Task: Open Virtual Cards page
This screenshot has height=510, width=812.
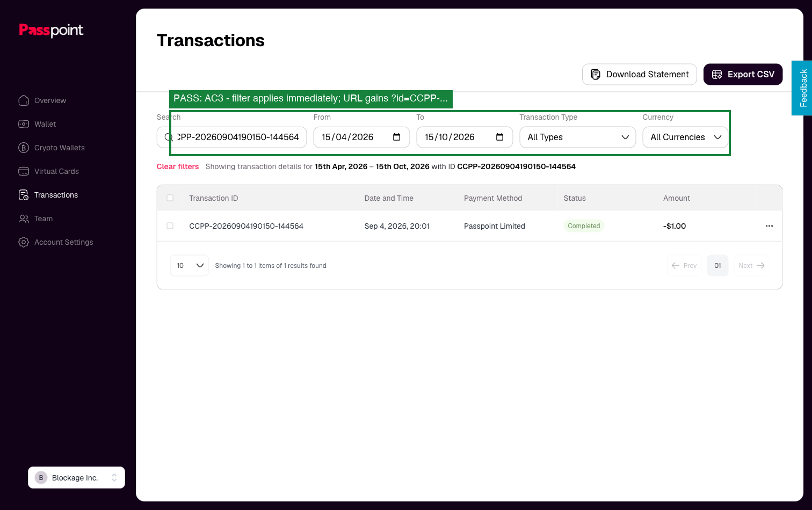Action: click(x=56, y=171)
